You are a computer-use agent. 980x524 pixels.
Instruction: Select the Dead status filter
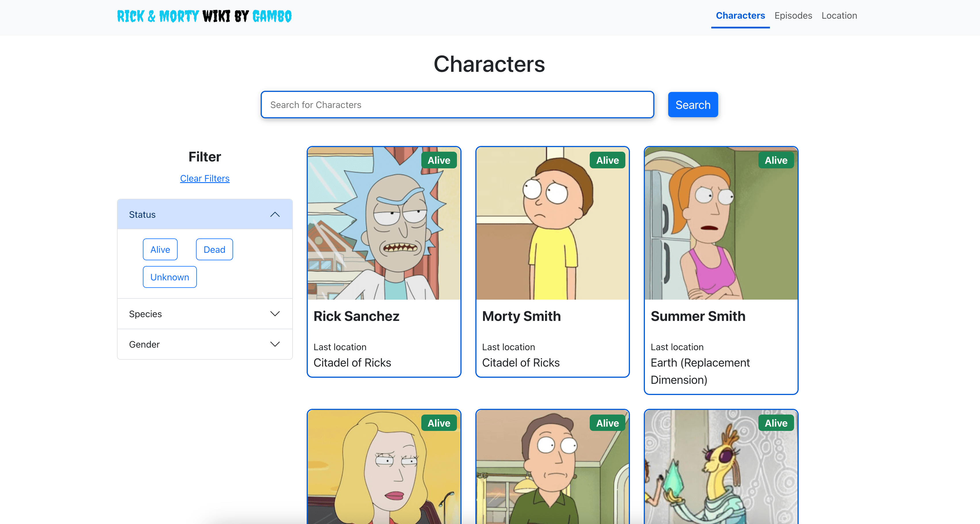point(214,249)
